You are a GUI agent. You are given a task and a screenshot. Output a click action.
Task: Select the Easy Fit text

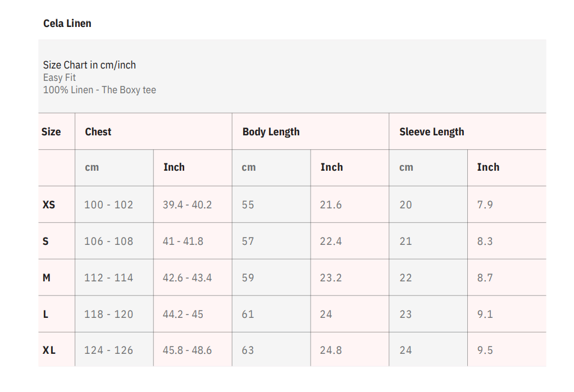60,78
